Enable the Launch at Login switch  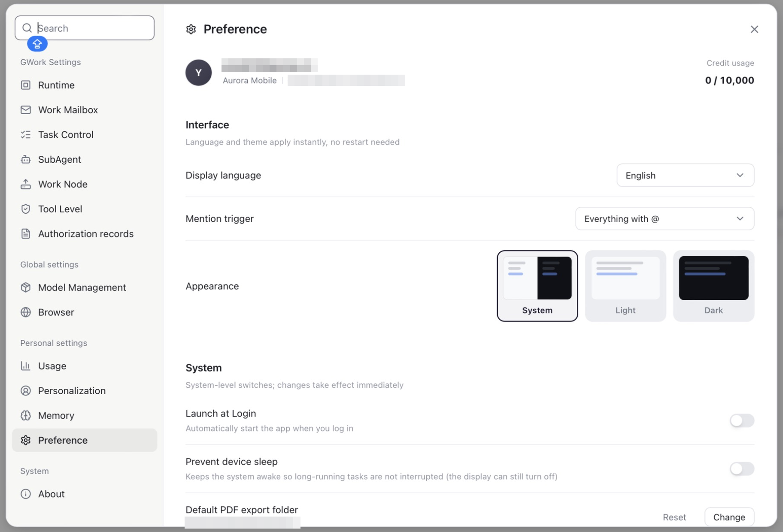click(x=742, y=420)
